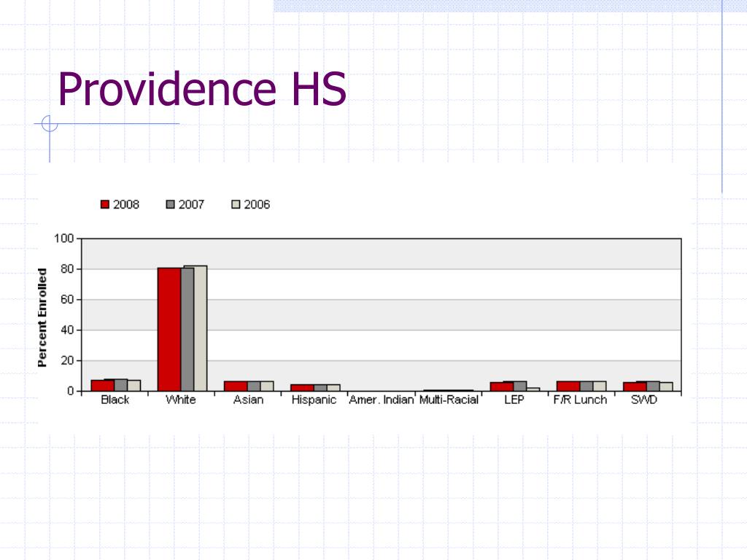Select the short 2006 LEP bar
The image size is (747, 560).
tap(533, 389)
